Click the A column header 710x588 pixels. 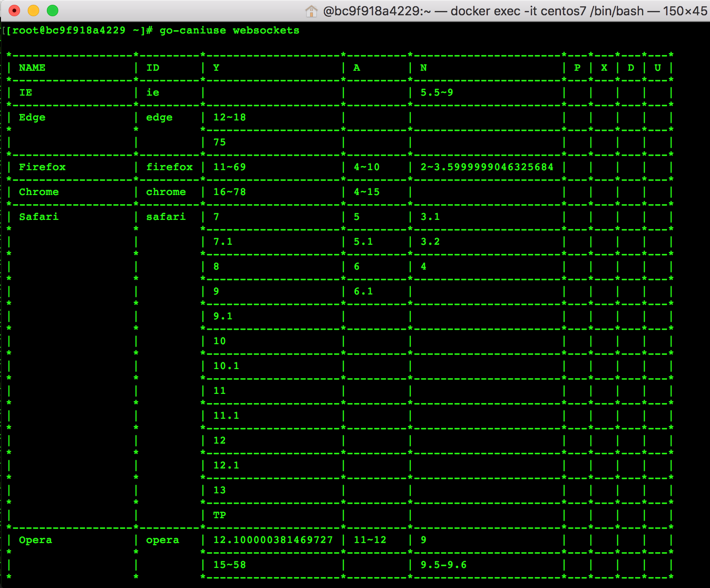(x=357, y=67)
